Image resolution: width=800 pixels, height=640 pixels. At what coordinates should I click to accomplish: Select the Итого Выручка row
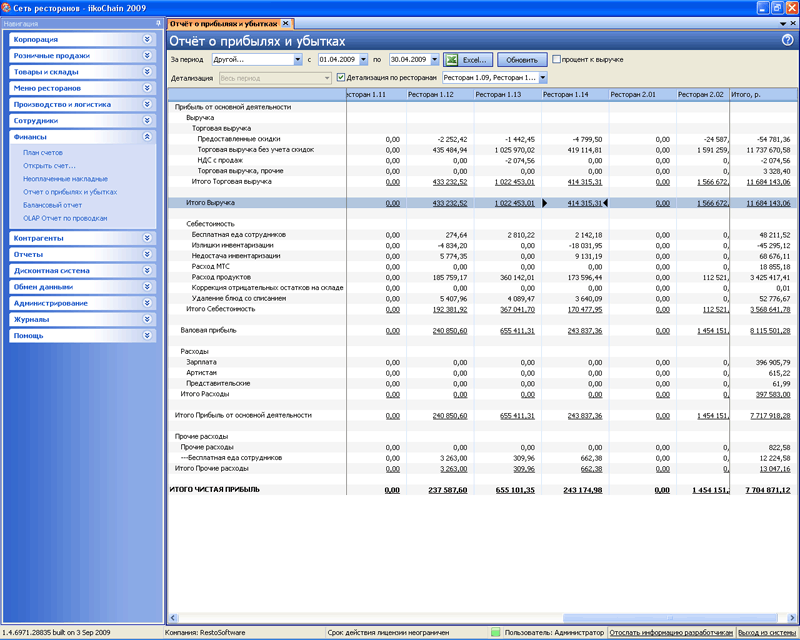point(482,203)
